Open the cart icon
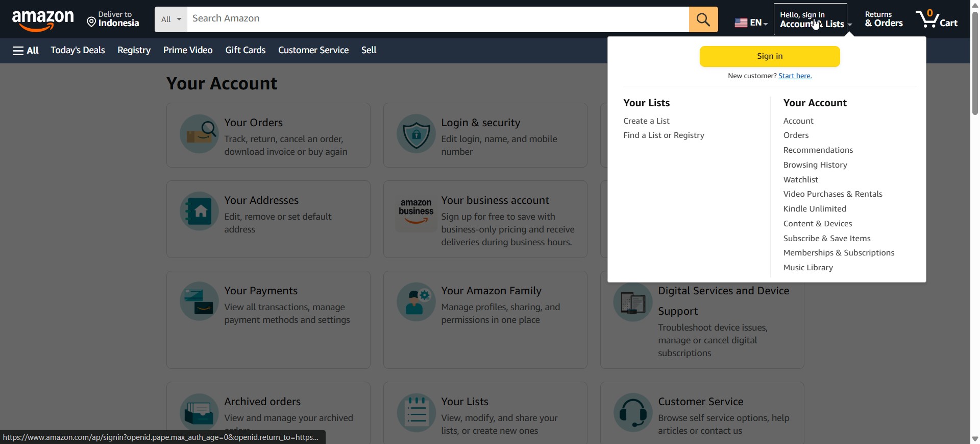This screenshot has height=444, width=980. pyautogui.click(x=936, y=19)
